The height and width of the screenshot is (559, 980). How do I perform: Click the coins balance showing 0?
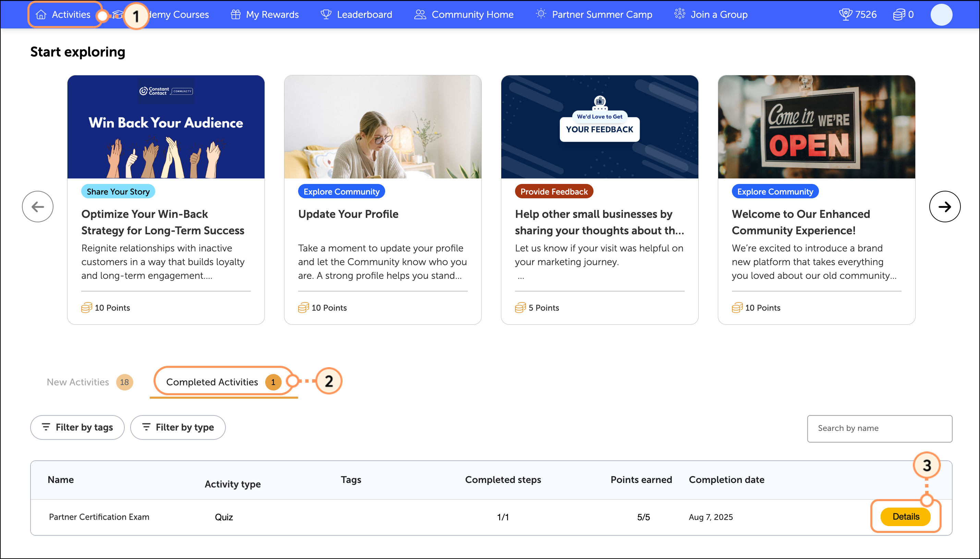click(903, 15)
